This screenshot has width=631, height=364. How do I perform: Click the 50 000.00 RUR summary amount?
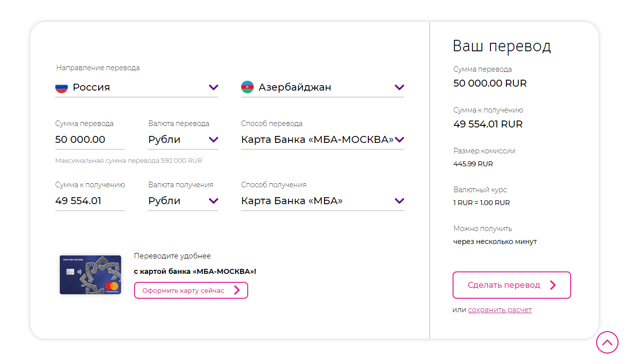pos(490,83)
